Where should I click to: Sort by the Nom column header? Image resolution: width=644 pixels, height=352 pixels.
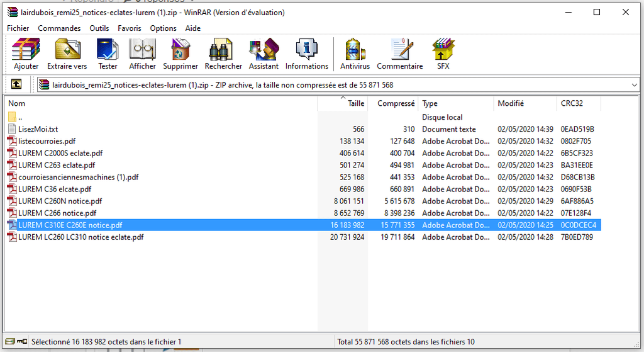160,103
